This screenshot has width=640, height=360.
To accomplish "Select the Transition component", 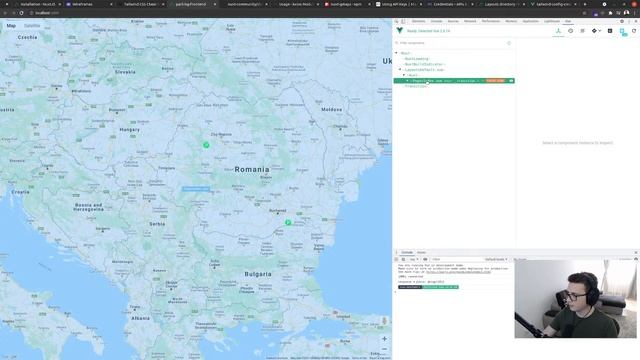I will click(x=416, y=87).
